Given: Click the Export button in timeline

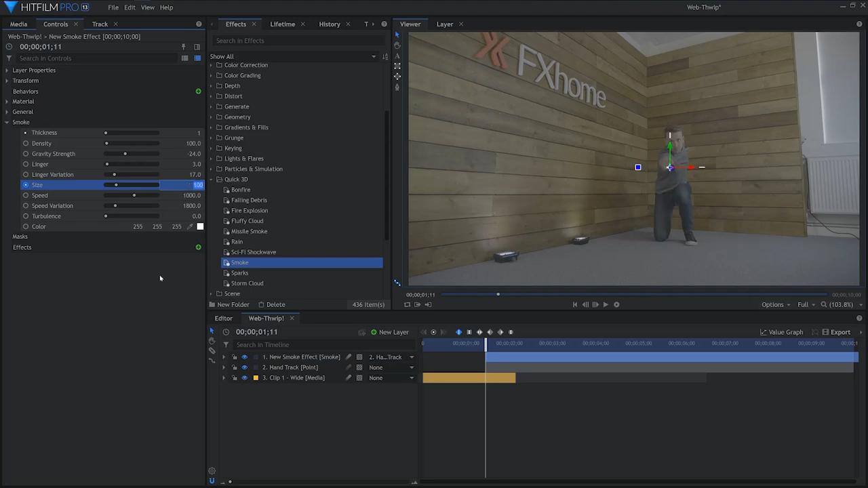Looking at the screenshot, I should [x=836, y=332].
